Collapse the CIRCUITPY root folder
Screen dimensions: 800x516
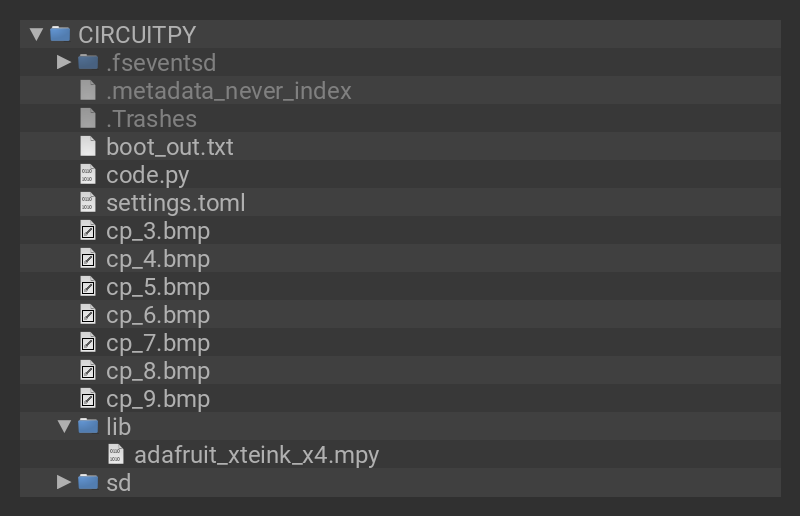[x=36, y=34]
